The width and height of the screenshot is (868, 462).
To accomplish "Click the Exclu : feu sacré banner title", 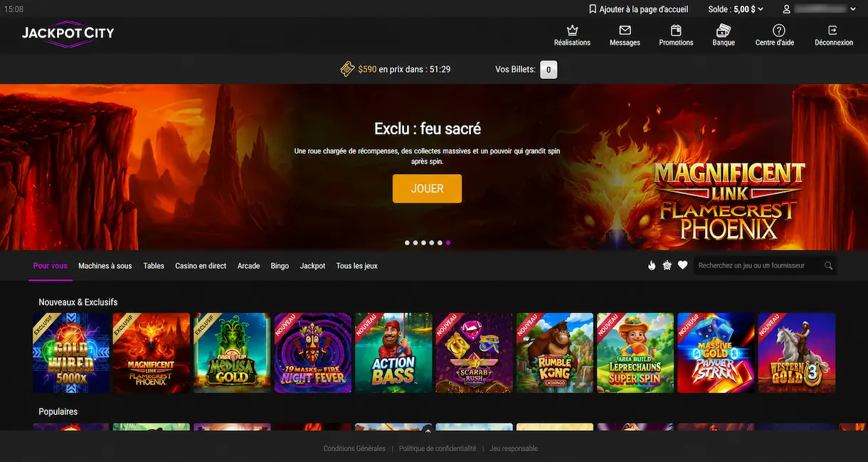I will click(x=428, y=129).
